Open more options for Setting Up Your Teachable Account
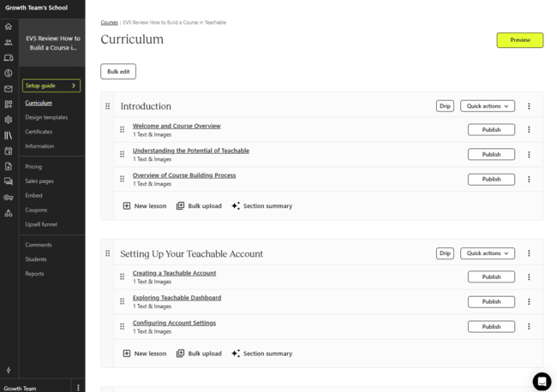 tap(529, 253)
